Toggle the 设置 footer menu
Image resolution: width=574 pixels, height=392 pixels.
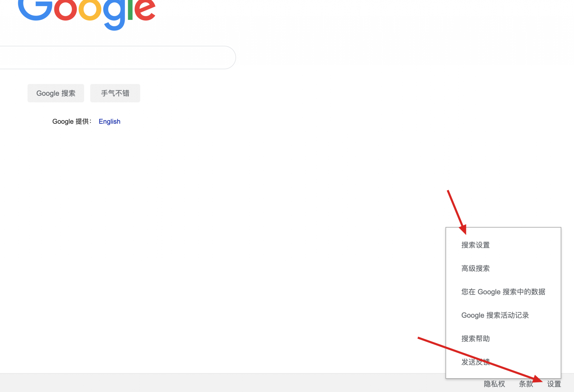pos(554,384)
